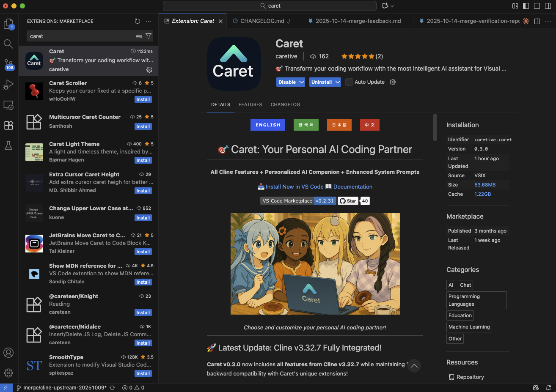
Task: Click the Manage gear on the Caret extension
Action: [149, 70]
